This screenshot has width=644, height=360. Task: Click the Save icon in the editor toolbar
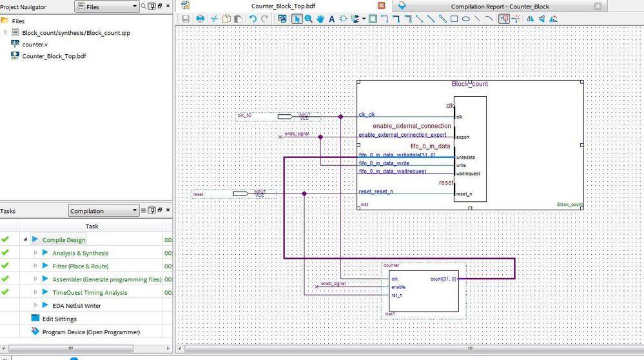pos(186,19)
